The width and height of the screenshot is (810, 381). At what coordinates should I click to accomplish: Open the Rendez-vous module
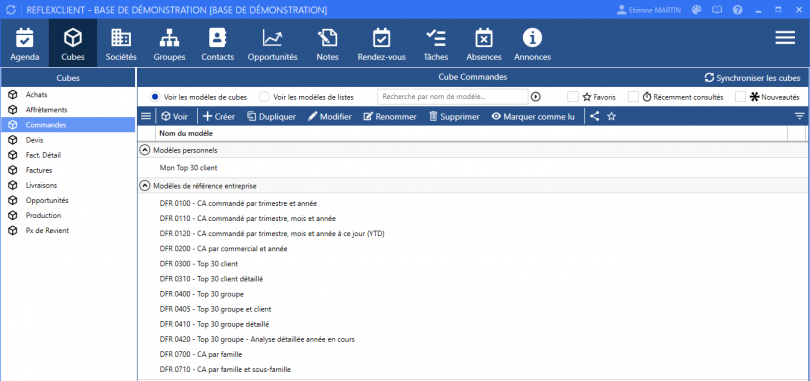382,44
